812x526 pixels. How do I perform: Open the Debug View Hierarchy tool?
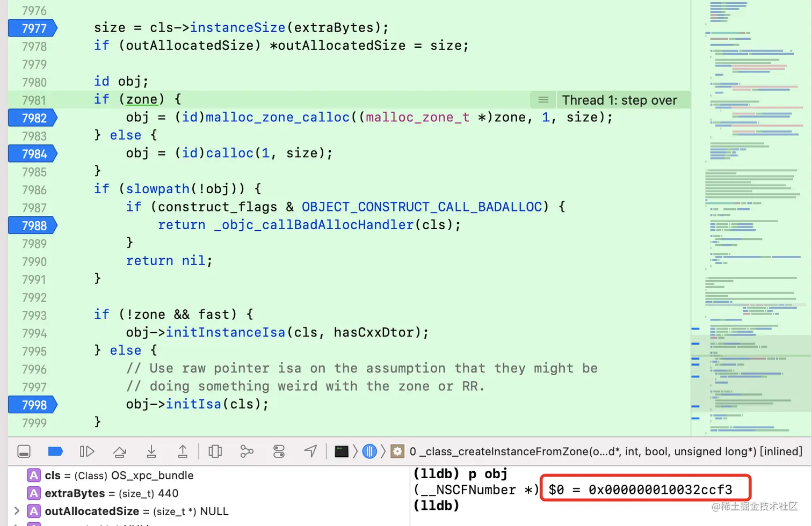(x=215, y=451)
